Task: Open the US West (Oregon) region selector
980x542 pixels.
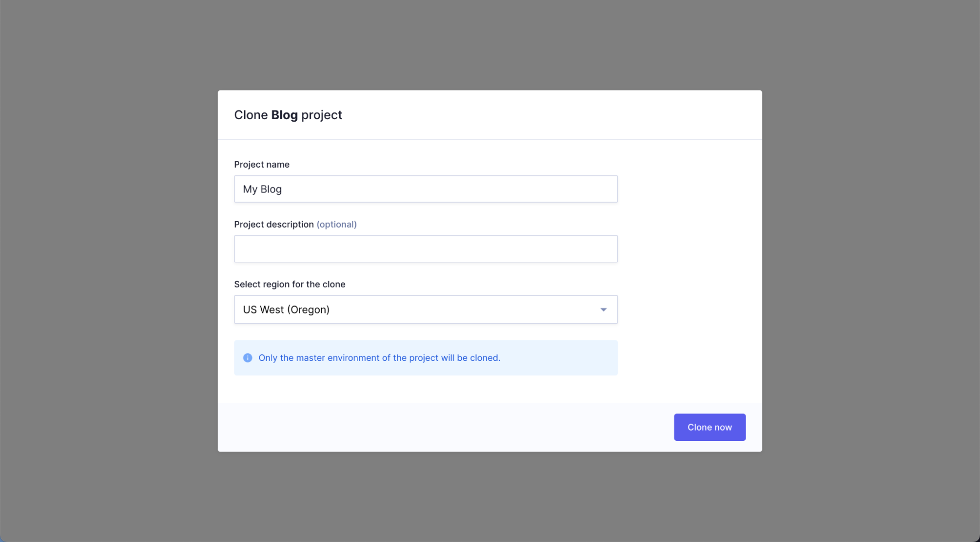Action: tap(425, 310)
